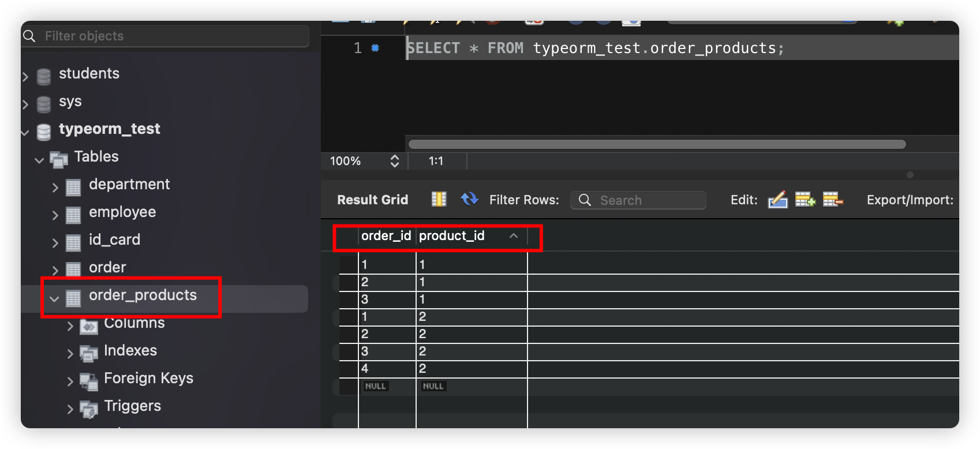Click the edit current row pencil icon
Image resolution: width=980 pixels, height=449 pixels.
(x=777, y=200)
